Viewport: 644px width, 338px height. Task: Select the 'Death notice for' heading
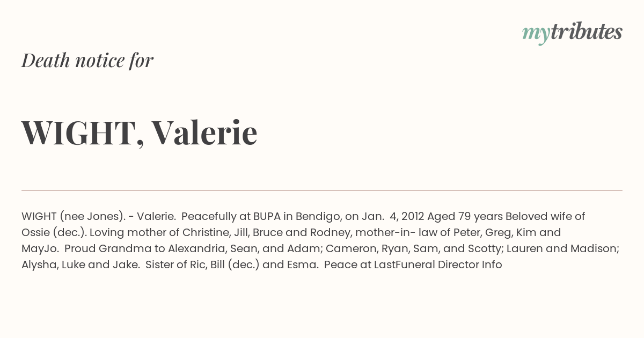87,61
